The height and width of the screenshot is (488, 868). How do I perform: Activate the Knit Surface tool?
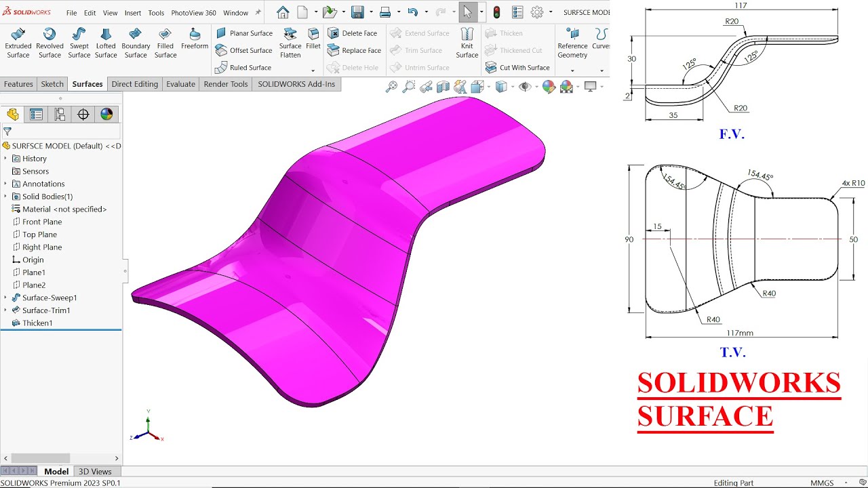click(x=467, y=43)
